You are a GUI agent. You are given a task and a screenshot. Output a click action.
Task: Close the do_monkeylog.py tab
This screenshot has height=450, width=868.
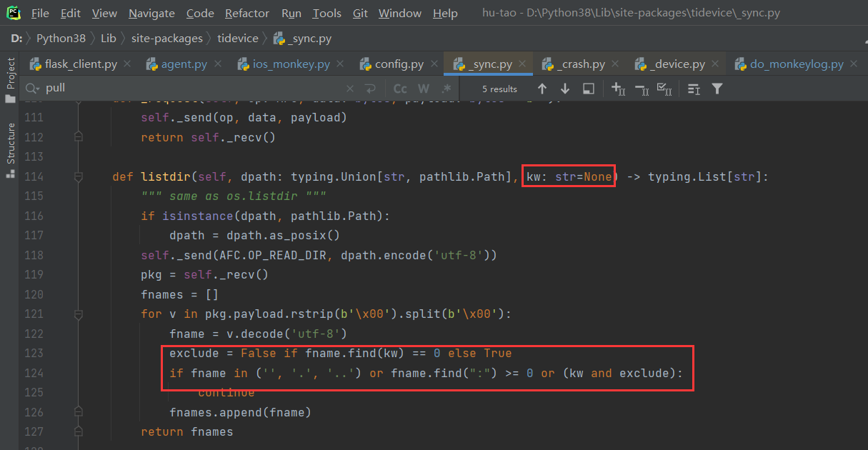[x=854, y=64]
